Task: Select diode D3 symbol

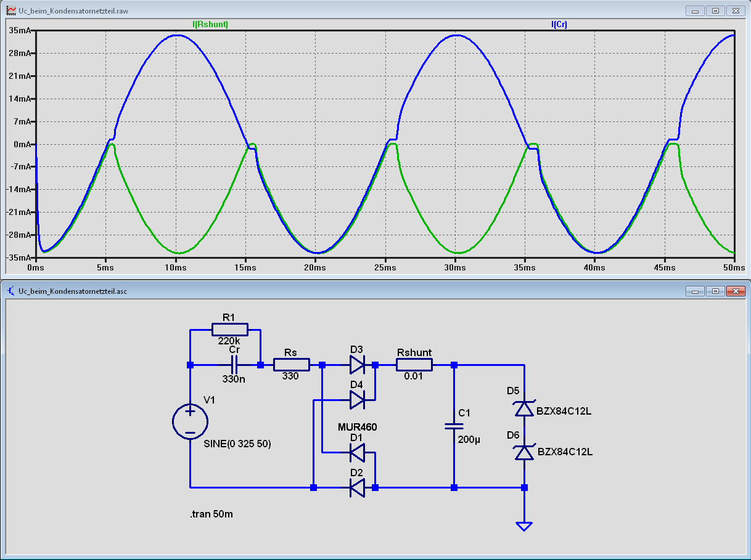Action: 358,365
